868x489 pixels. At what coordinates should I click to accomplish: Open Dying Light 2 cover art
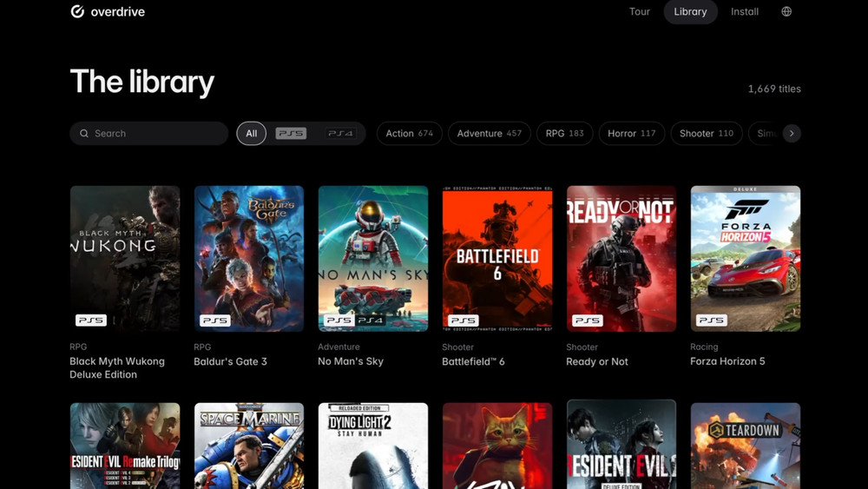[373, 446]
